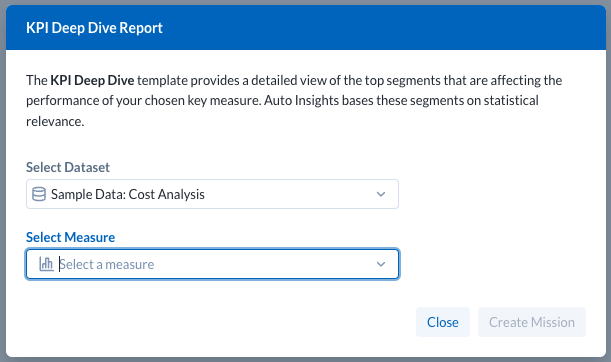Screen dimensions: 611x362
Task: Expand the Select Measure dropdown chevron
Action: pyautogui.click(x=381, y=264)
